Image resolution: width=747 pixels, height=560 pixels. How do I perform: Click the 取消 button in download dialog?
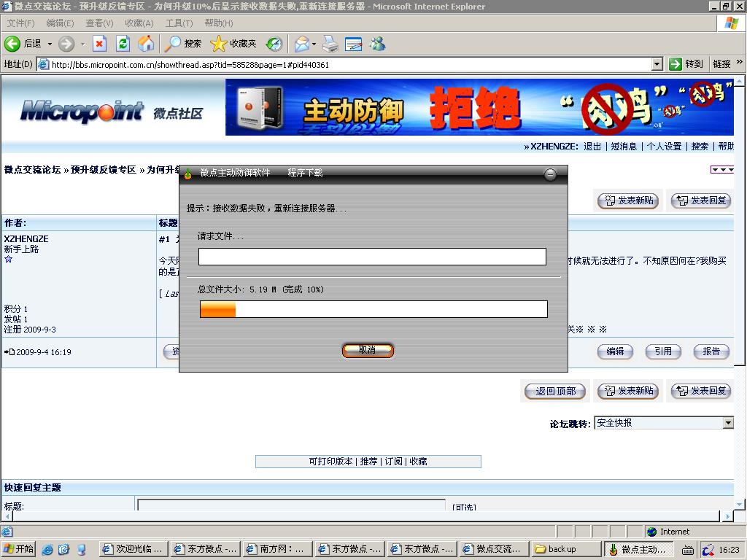(x=368, y=351)
